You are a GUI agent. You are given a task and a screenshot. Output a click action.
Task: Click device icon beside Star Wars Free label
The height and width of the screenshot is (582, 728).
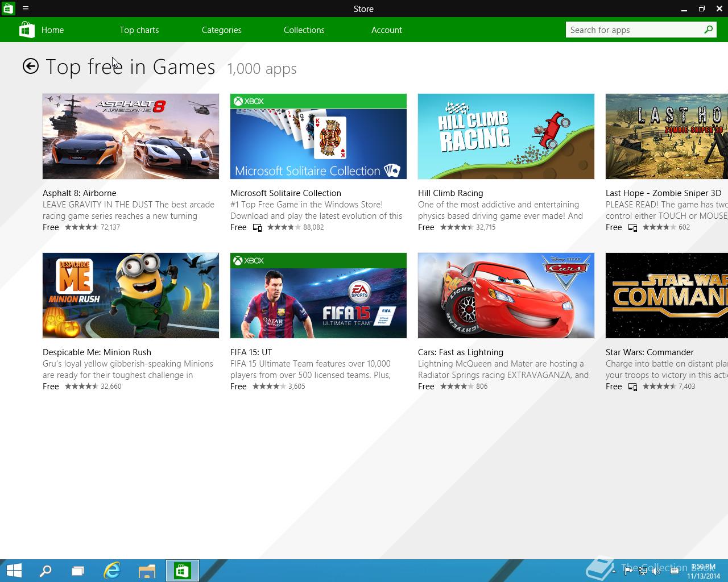[x=632, y=386]
